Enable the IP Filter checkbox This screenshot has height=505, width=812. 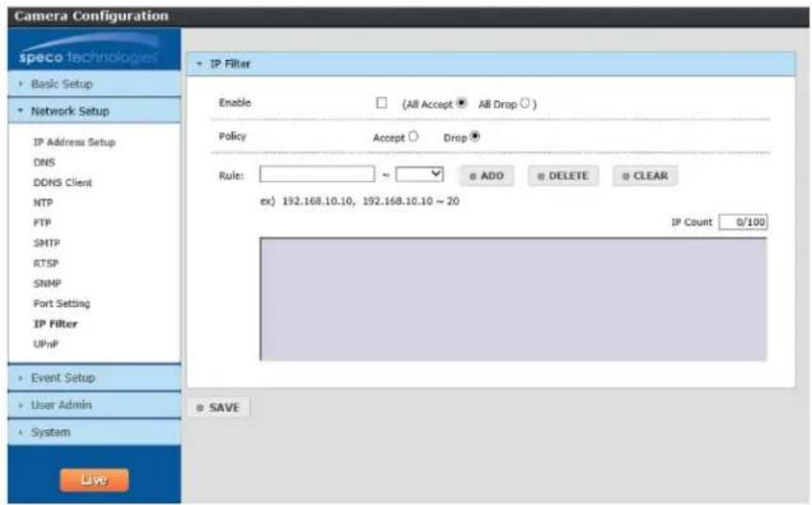[x=382, y=102]
